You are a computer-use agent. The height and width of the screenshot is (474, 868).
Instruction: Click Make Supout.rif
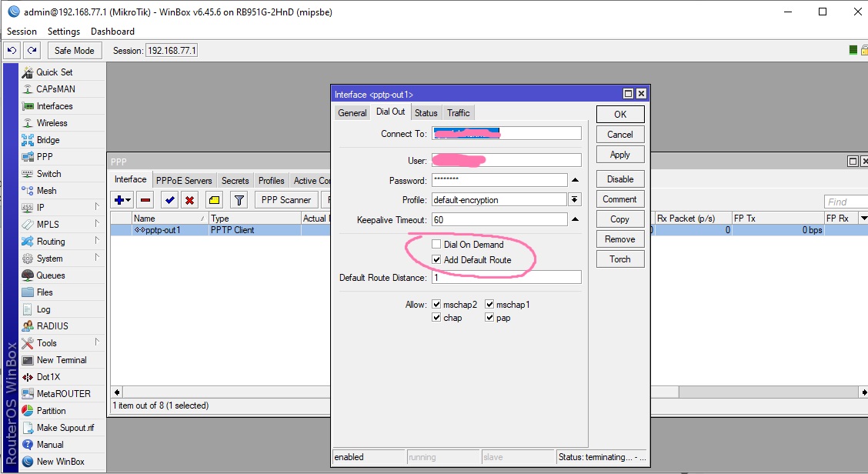(x=65, y=428)
